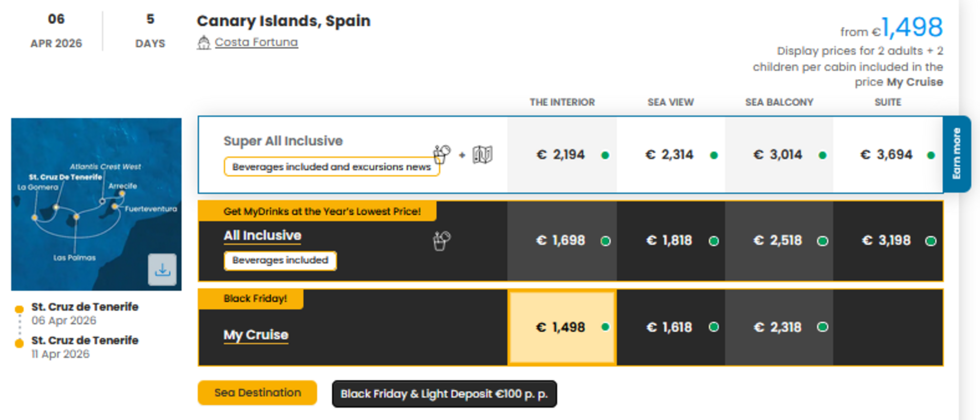Open the All Inclusive fare details link
Screen dimensions: 980x420
262,235
